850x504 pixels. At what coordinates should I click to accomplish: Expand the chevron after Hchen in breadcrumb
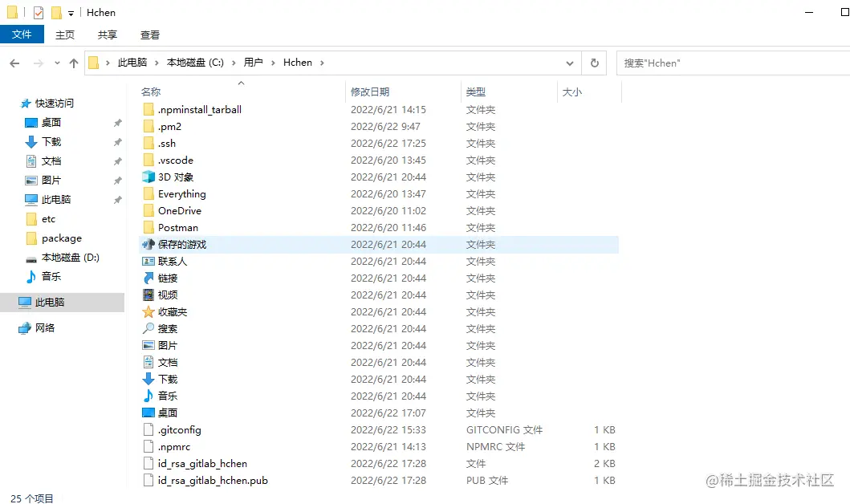click(x=322, y=63)
